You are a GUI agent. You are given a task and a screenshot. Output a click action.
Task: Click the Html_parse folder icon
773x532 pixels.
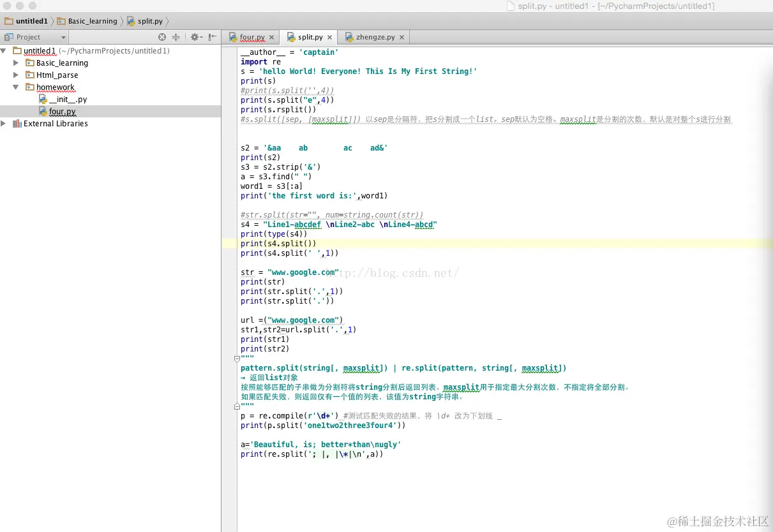coord(30,75)
